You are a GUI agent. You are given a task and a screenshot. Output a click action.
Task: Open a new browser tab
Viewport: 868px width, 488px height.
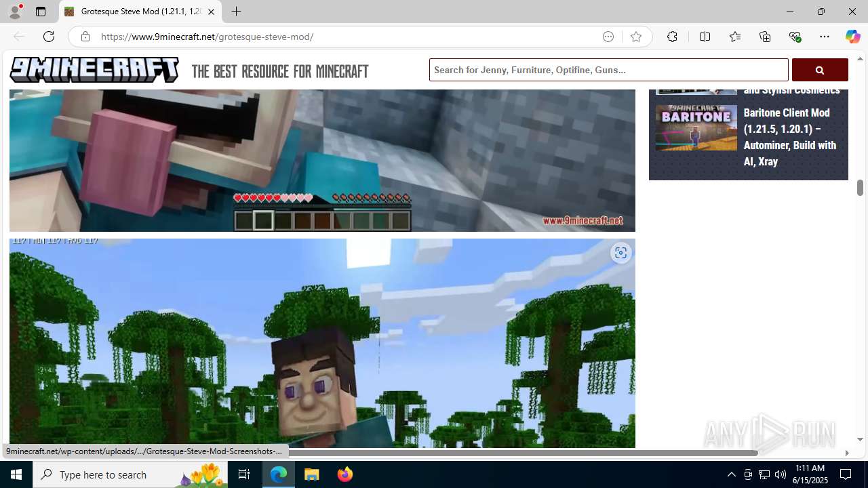(236, 12)
